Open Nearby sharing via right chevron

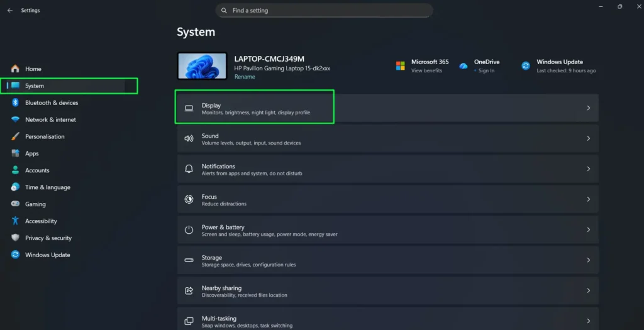point(589,290)
